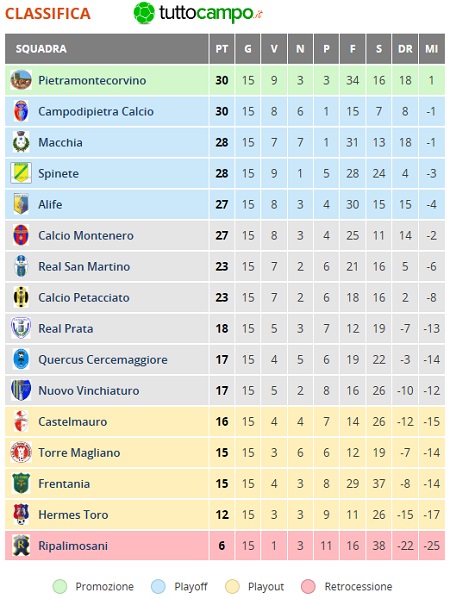Click the yellow Playout legend circle
Screen dimensions: 450x599
click(x=232, y=586)
